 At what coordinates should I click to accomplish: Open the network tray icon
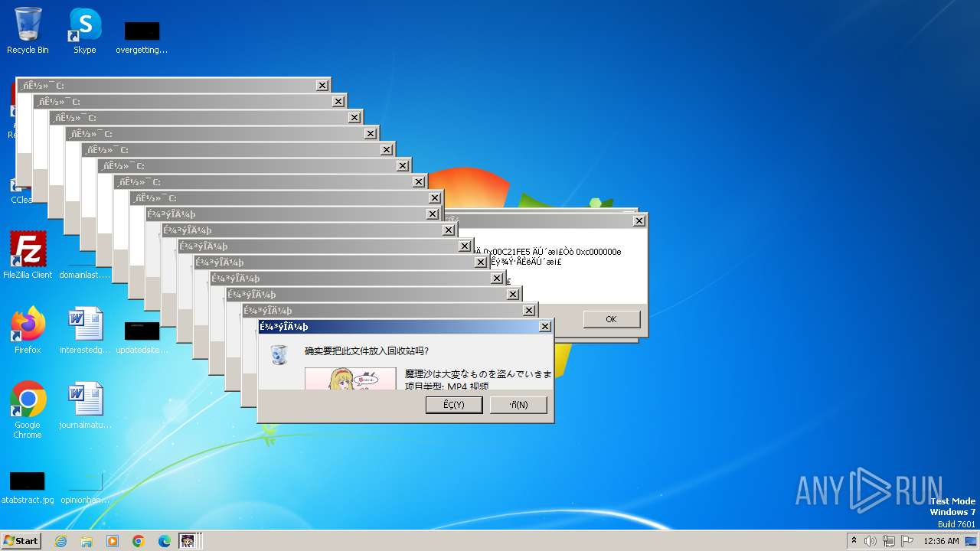pyautogui.click(x=889, y=541)
